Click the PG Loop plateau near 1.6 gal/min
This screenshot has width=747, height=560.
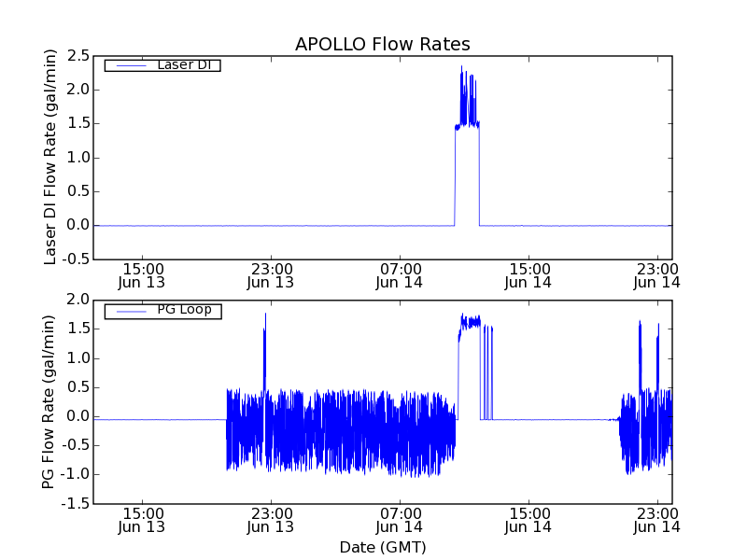point(471,322)
